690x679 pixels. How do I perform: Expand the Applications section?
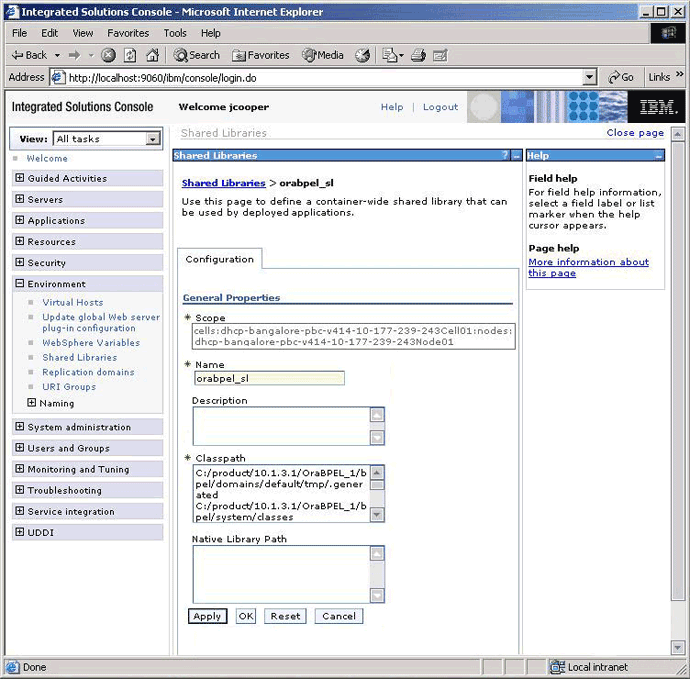[19, 220]
